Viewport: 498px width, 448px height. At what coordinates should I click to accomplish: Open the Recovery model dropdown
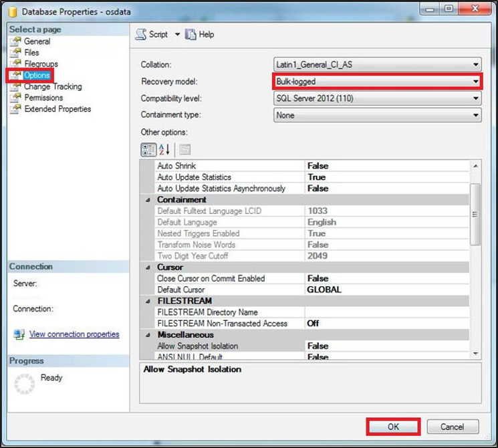pyautogui.click(x=377, y=82)
